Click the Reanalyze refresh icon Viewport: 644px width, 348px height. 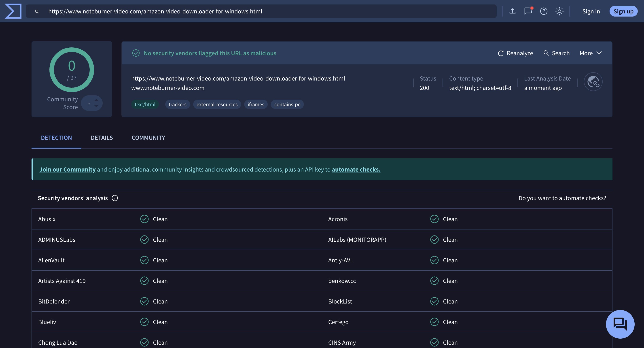point(500,53)
